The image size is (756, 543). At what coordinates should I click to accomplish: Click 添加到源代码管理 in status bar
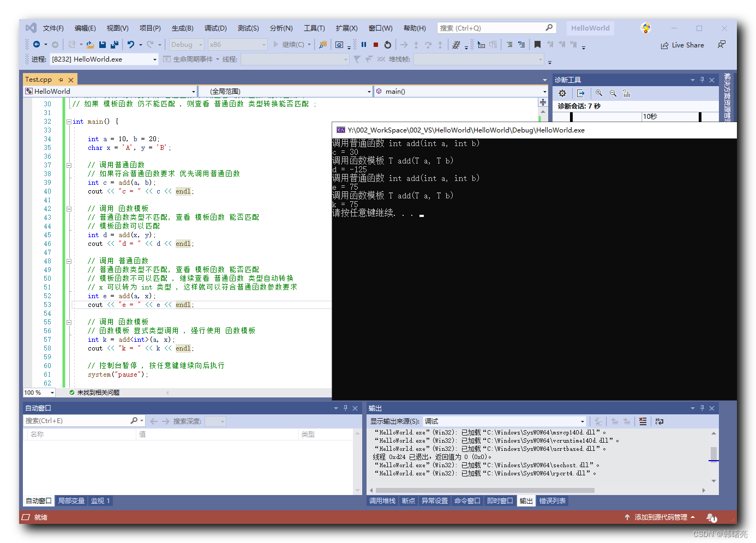pos(661,517)
